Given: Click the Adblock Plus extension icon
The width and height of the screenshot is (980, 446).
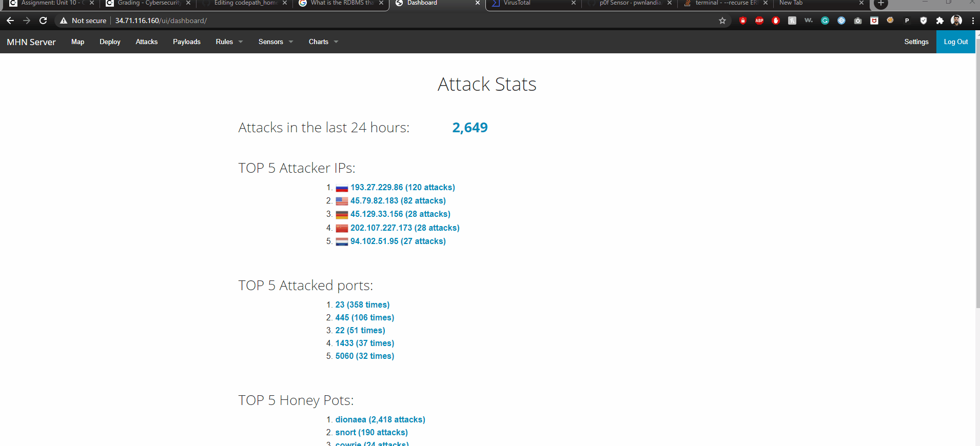Looking at the screenshot, I should pos(759,21).
